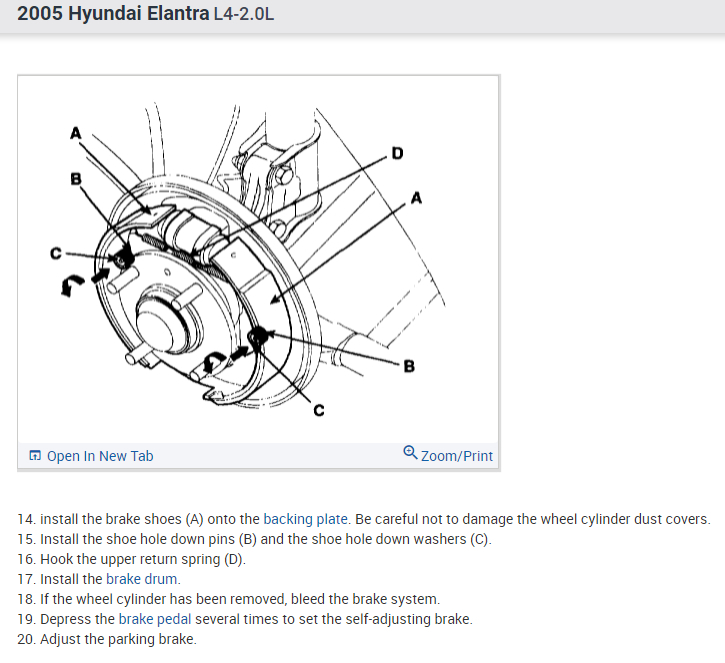
Task: Click the 2005 Hyundai Elantra heading
Action: tap(113, 13)
